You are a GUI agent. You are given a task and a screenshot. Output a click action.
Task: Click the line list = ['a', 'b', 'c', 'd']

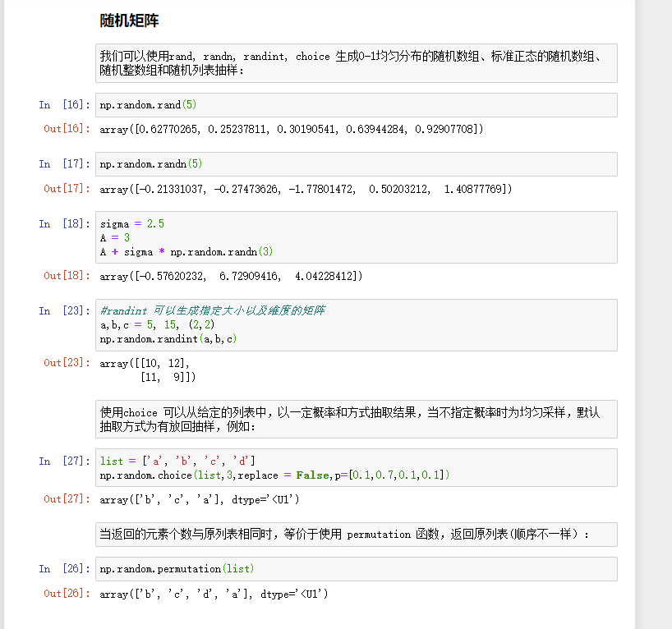coord(177,461)
